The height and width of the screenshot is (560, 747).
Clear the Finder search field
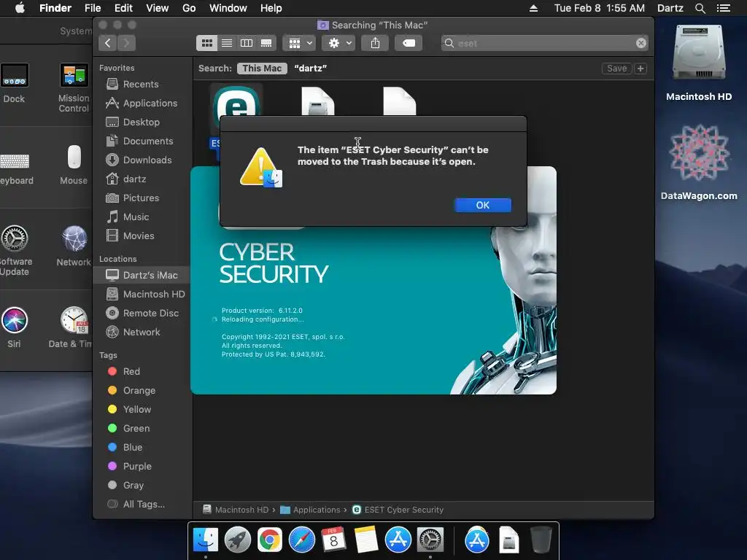[641, 43]
